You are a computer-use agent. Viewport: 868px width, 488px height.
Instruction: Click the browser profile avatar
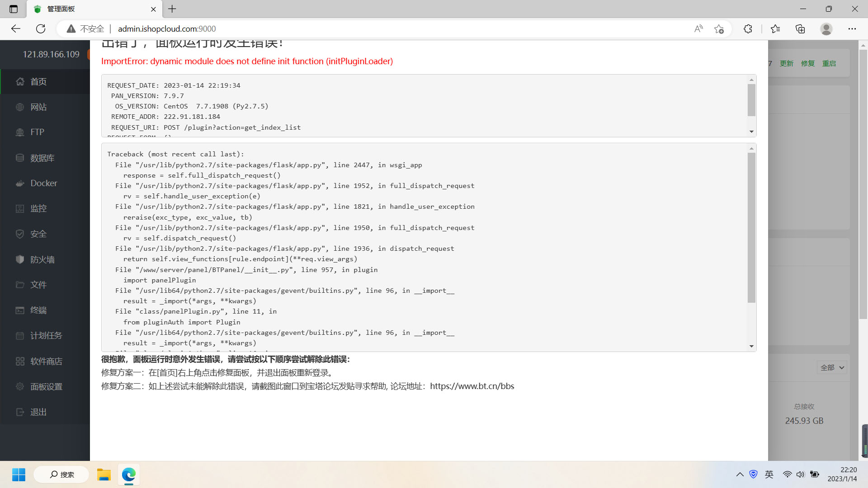826,28
